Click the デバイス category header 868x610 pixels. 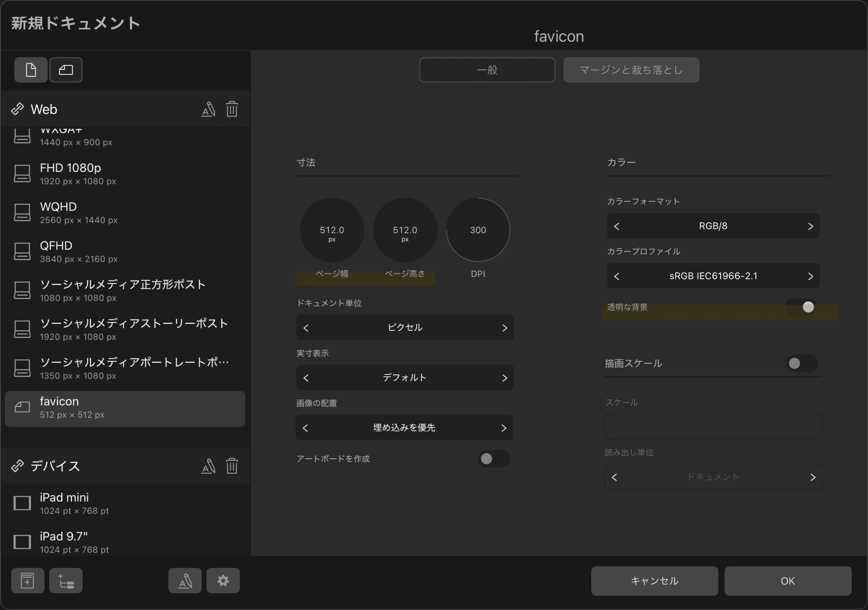[x=126, y=466]
